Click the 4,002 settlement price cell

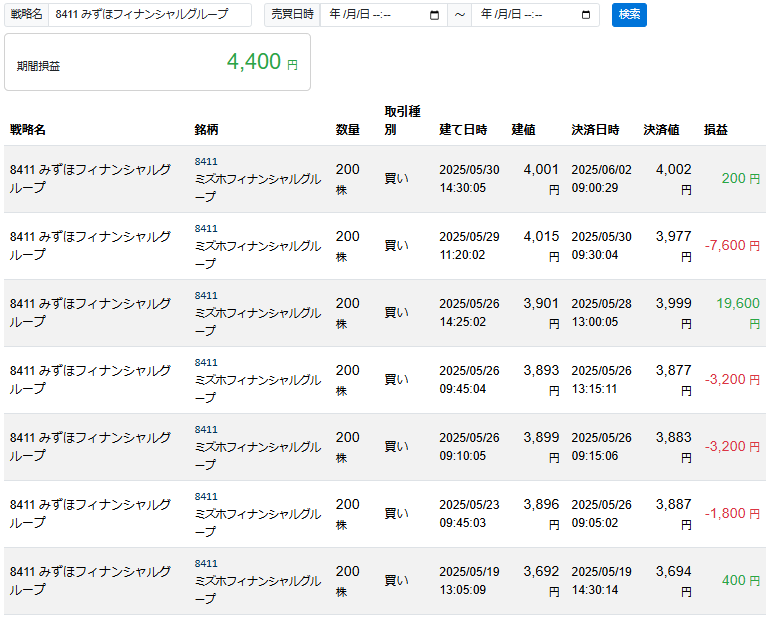tap(673, 179)
